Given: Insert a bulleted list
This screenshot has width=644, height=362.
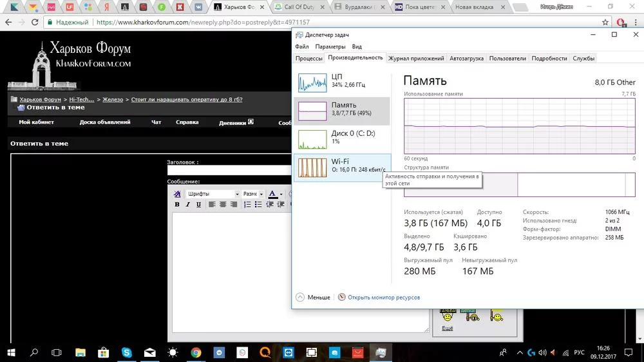Looking at the screenshot, I should [260, 205].
